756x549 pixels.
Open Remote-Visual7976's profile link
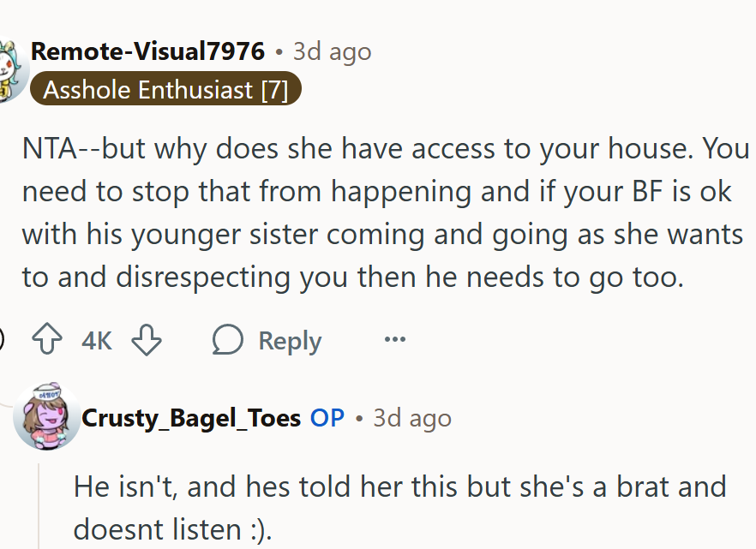click(x=147, y=51)
